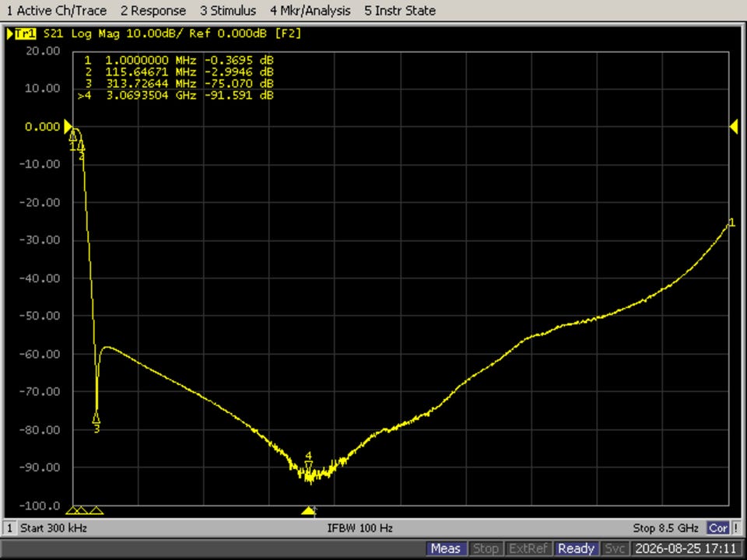This screenshot has width=747, height=560.
Task: Open the Active Ch/Trace menu
Action: (x=56, y=10)
